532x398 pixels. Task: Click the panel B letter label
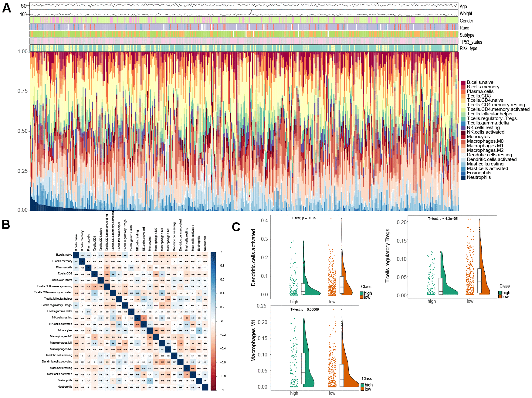(6, 225)
